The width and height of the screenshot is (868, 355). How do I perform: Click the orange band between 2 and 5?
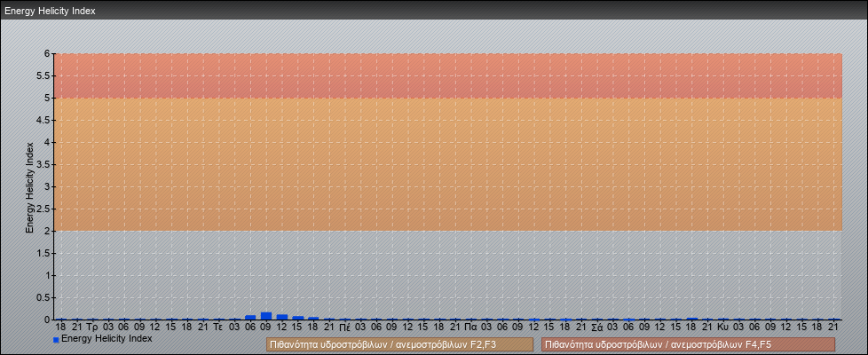click(447, 164)
